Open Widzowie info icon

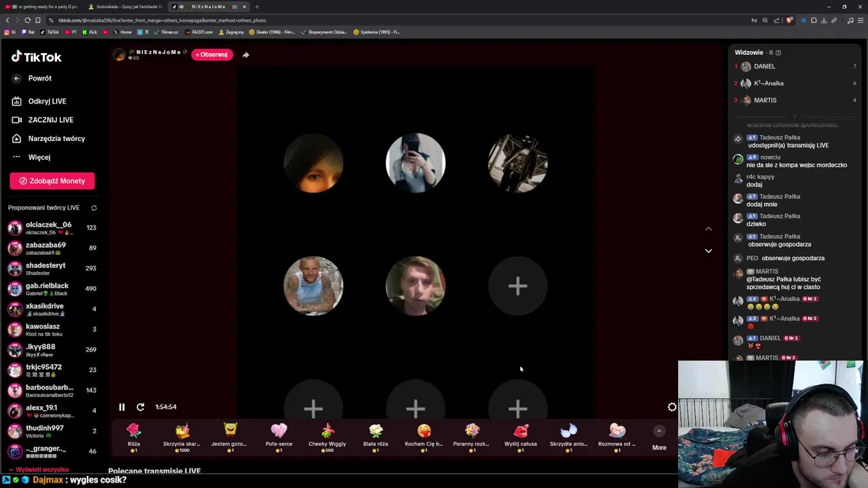pos(778,53)
